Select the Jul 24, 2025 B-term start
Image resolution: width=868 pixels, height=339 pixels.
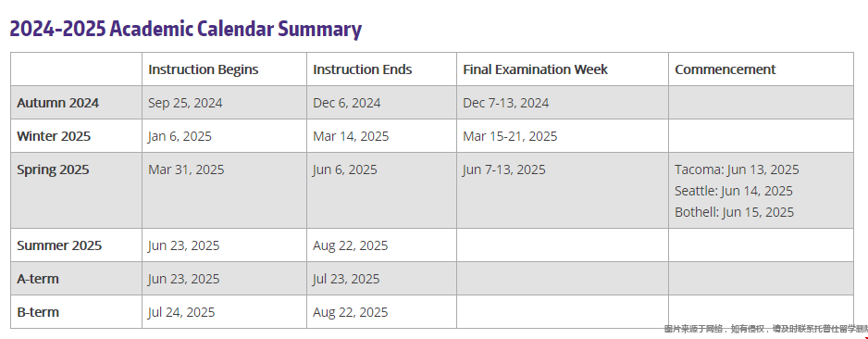[181, 312]
